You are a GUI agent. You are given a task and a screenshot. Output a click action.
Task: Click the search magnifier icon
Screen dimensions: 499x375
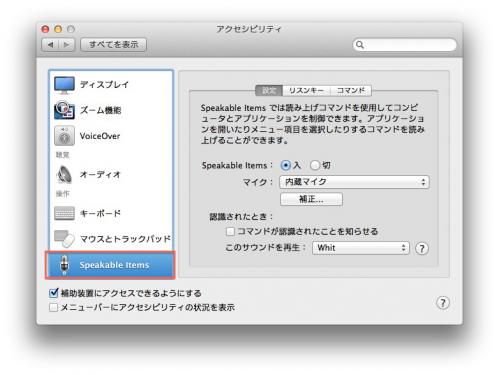click(x=360, y=45)
